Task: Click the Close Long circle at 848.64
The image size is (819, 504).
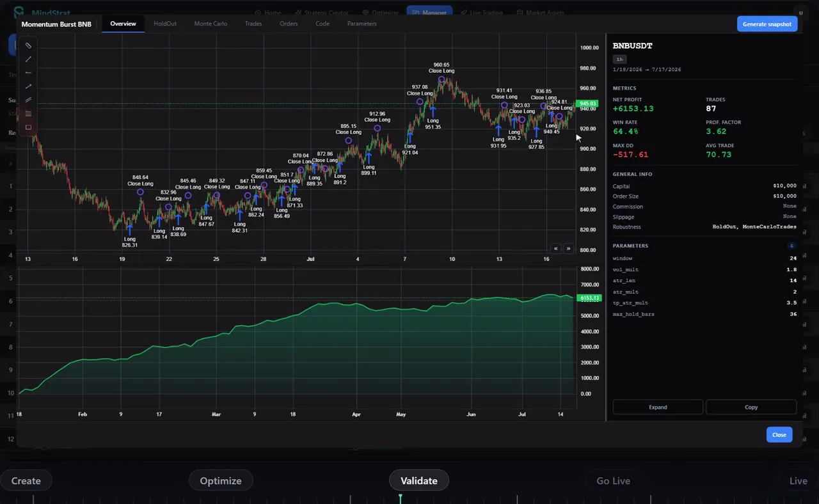Action: [x=141, y=192]
